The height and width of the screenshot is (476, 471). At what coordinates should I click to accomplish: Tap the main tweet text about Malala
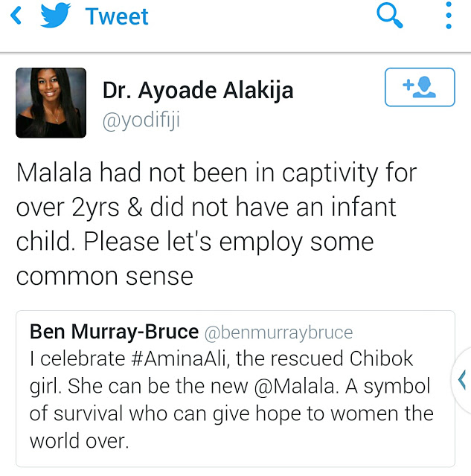217,224
